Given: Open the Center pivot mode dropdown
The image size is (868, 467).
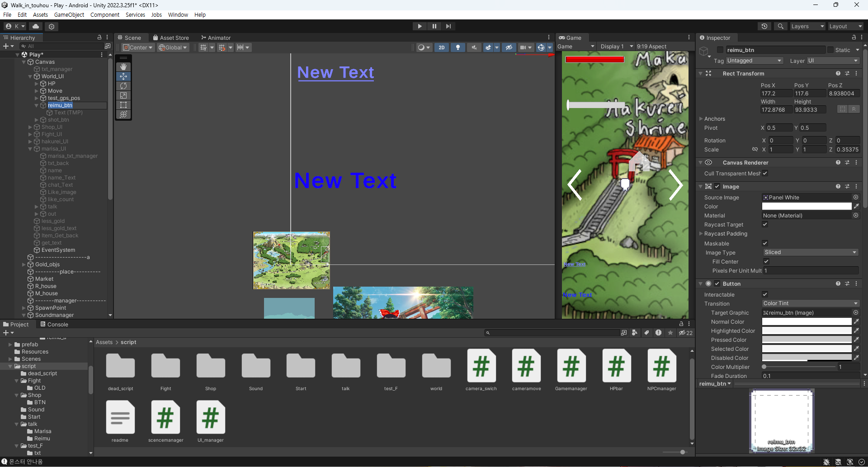Looking at the screenshot, I should point(138,47).
